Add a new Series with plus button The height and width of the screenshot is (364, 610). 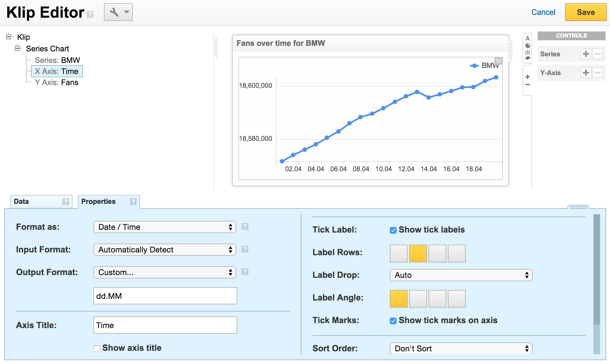tap(586, 54)
